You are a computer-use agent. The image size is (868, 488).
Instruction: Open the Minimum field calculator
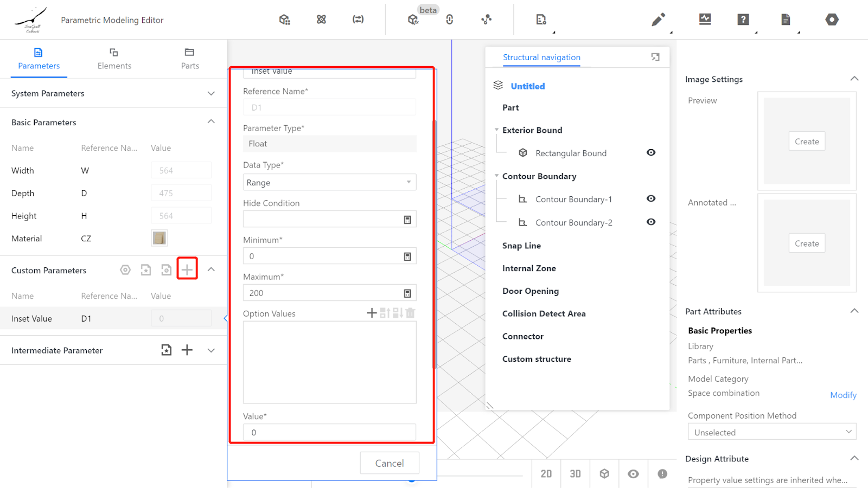[x=407, y=256]
